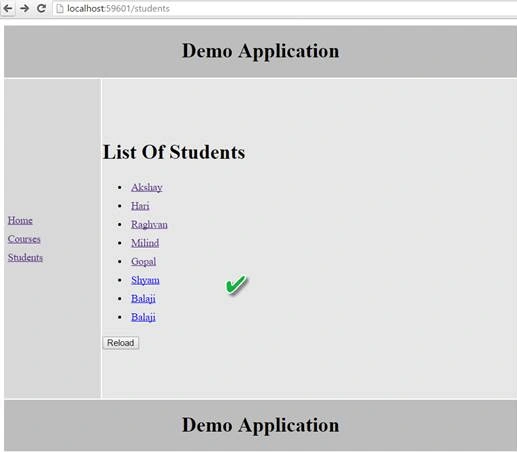Click the Milind student link
The width and height of the screenshot is (517, 452).
[x=145, y=243]
